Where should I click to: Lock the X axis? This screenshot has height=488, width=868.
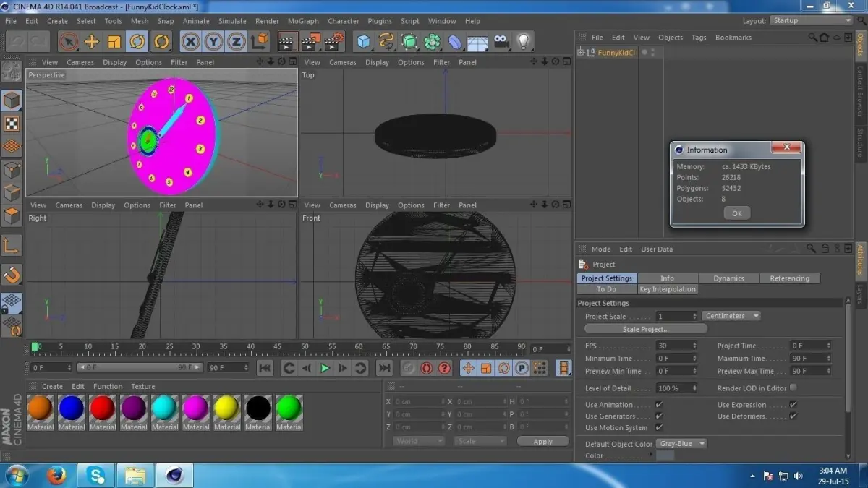(191, 41)
